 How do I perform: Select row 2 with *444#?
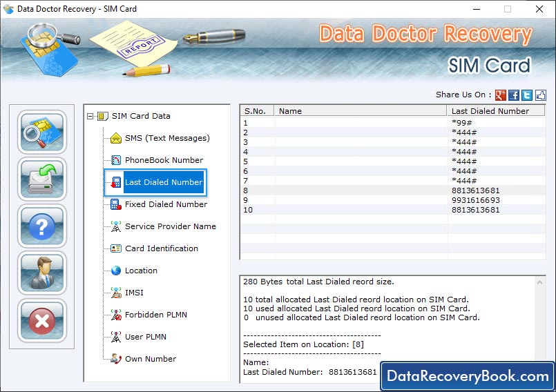[393, 133]
